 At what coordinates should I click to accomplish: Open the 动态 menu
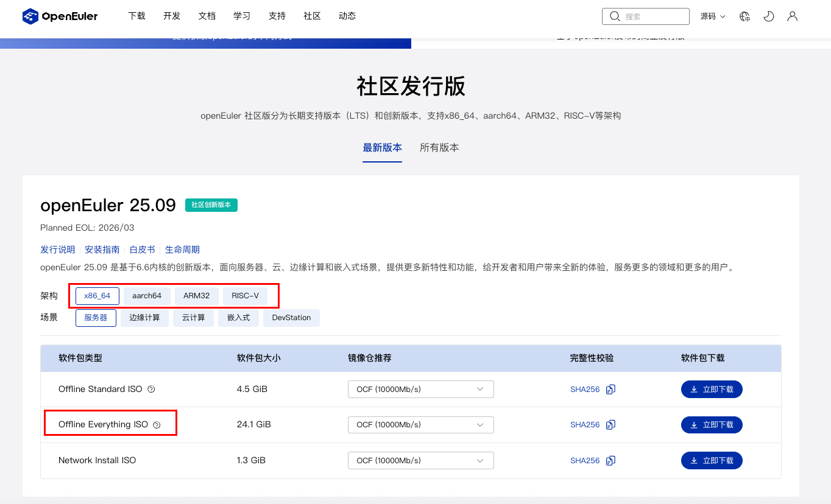[x=347, y=16]
